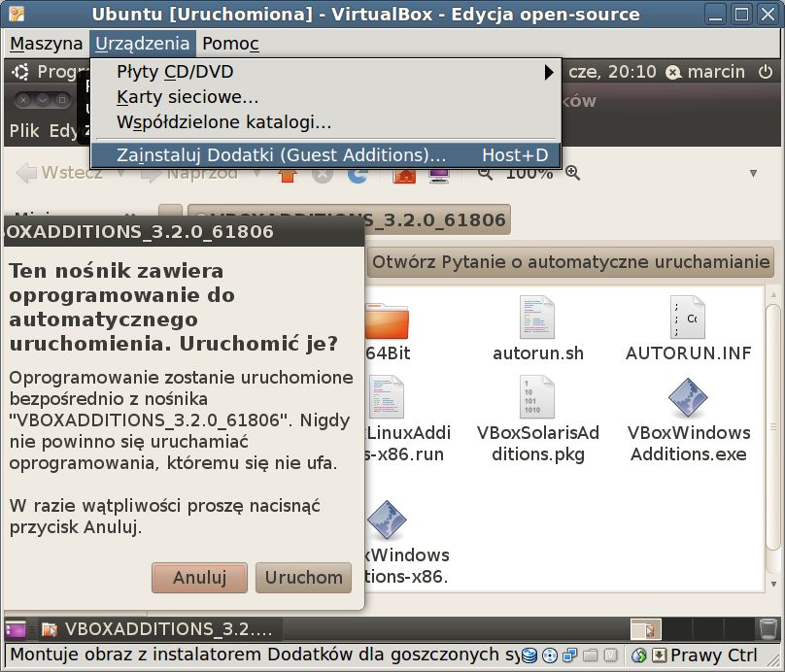Open the view dropdown arrow in toolbar
This screenshot has width=785, height=672.
click(753, 173)
